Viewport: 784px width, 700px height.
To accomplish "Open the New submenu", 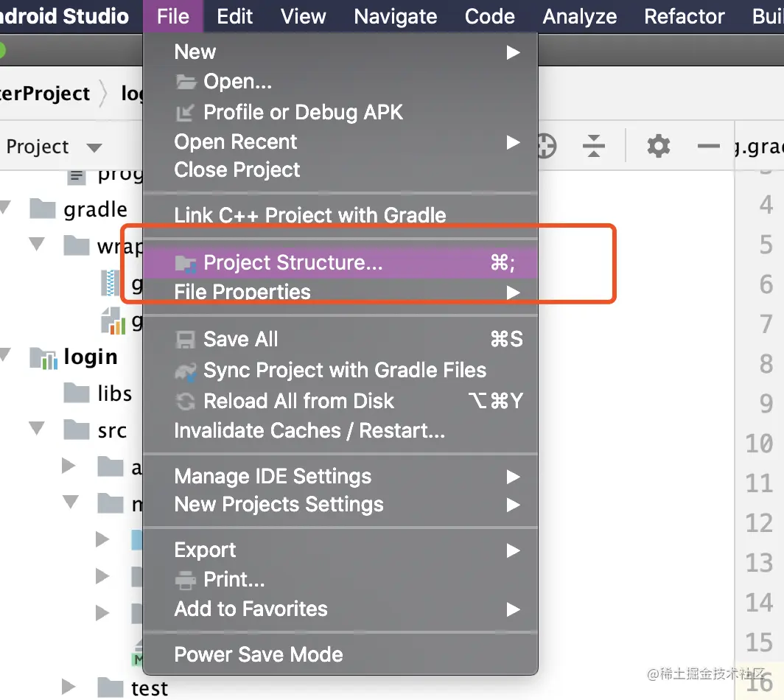I will click(x=195, y=52).
